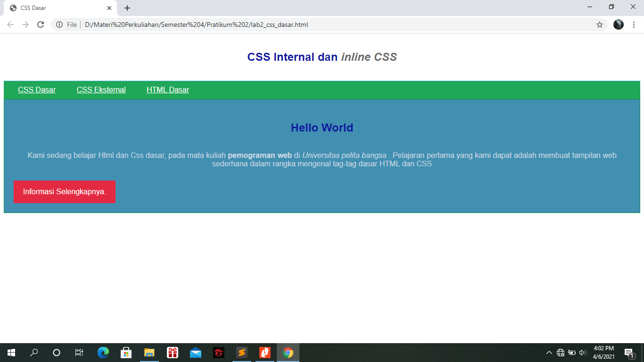Switch to Chrome on the taskbar
The height and width of the screenshot is (362, 644).
288,353
